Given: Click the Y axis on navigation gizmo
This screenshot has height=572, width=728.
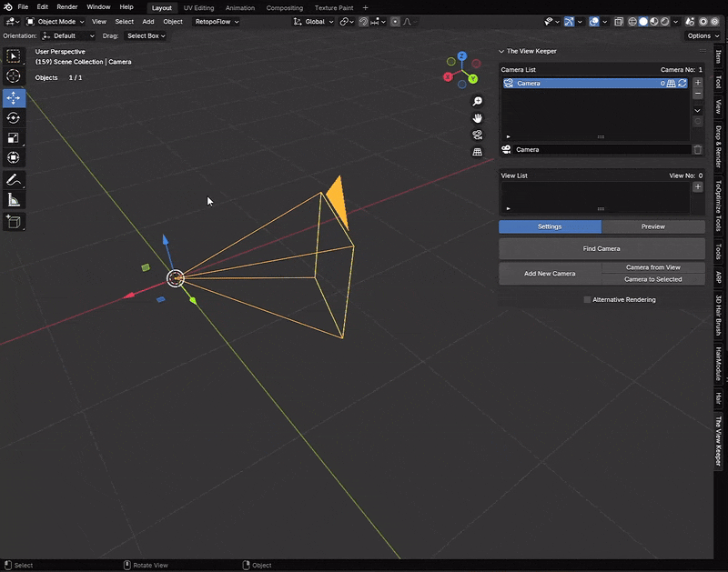Looking at the screenshot, I should click(x=472, y=78).
